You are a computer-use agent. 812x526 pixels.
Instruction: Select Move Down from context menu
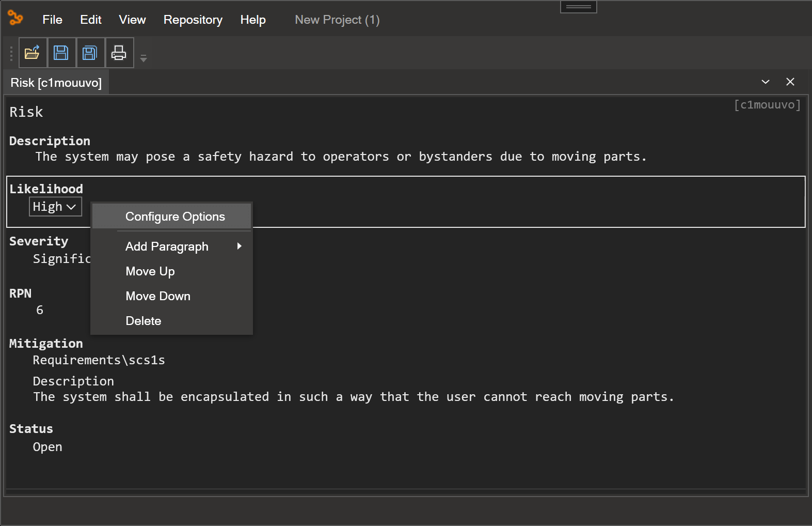click(x=171, y=296)
